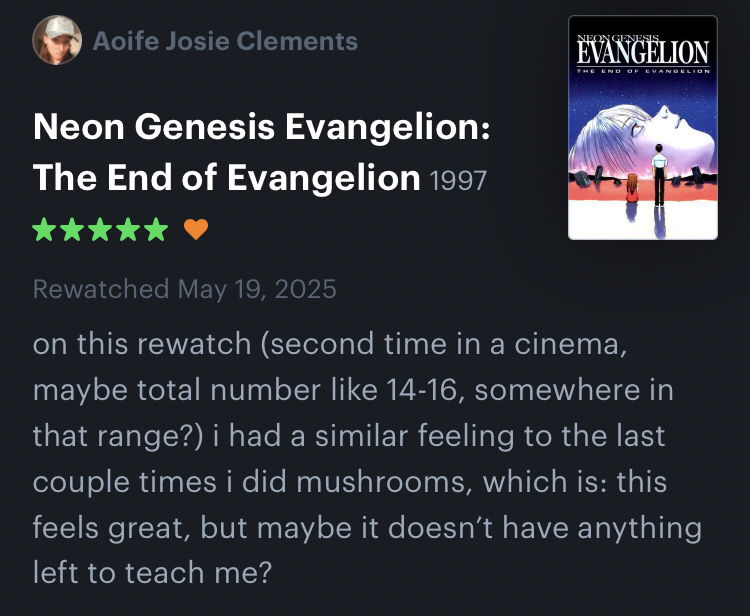
Task: Click the orange heart like icon
Action: (196, 230)
